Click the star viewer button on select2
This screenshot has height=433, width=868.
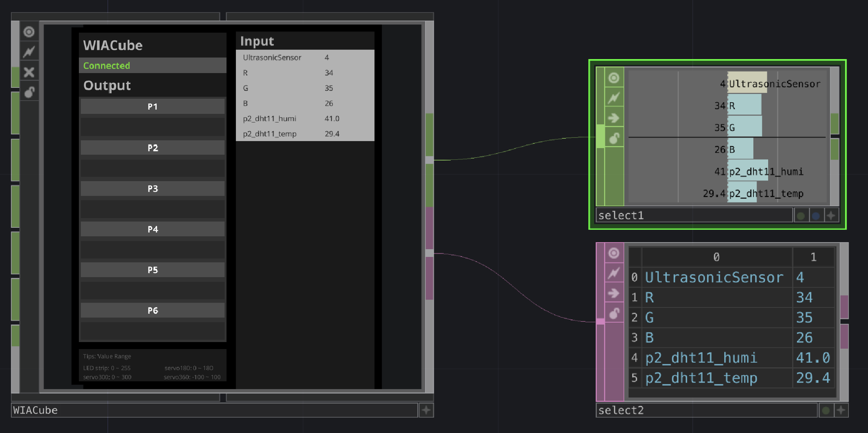841,410
